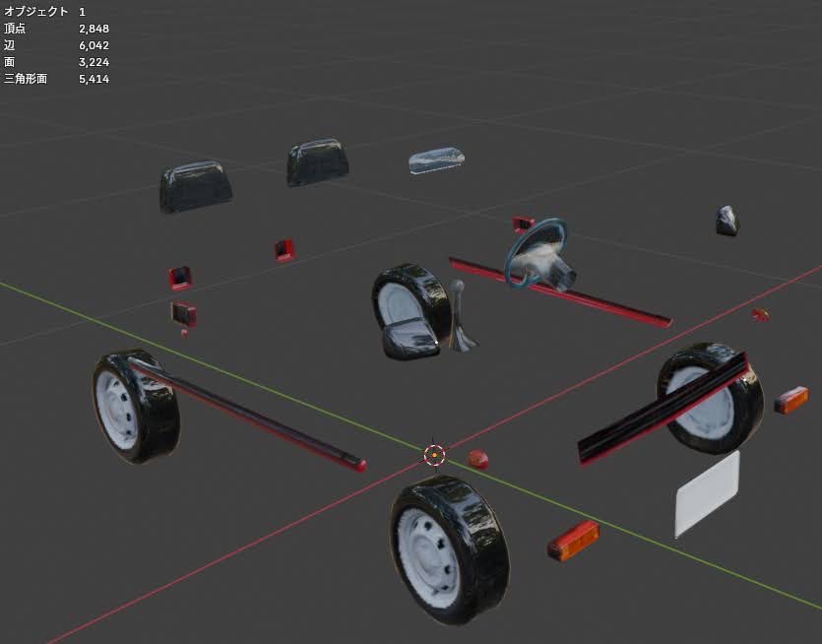
Task: Select the white license plate mesh
Action: pyautogui.click(x=708, y=493)
